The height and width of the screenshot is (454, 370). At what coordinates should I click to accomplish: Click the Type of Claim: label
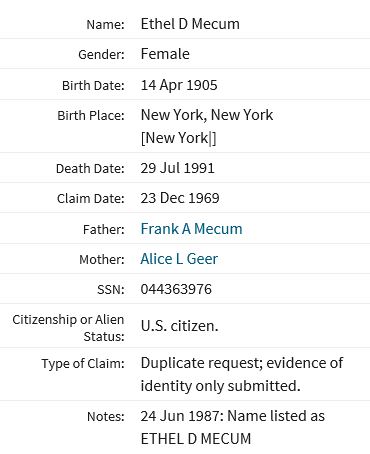pos(83,363)
